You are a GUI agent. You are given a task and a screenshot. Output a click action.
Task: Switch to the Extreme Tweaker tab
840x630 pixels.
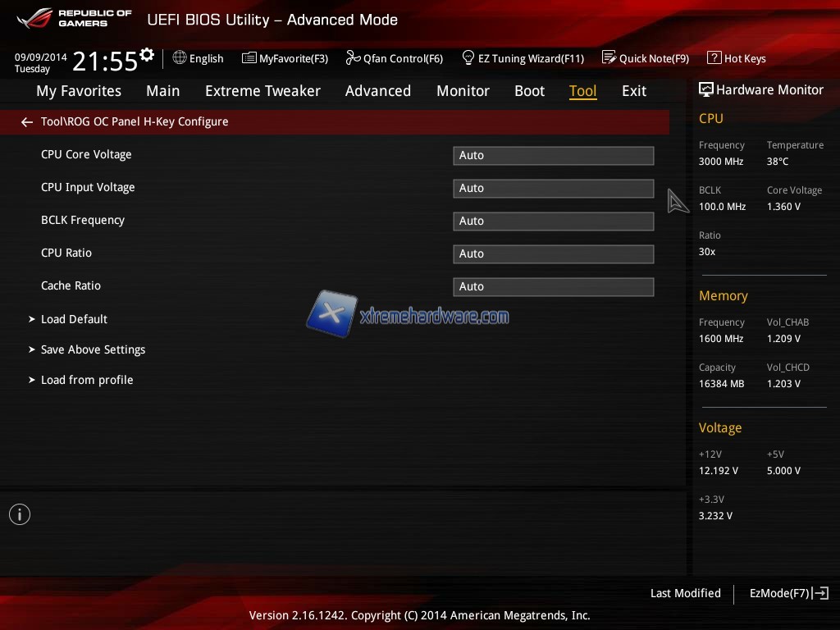coord(262,91)
